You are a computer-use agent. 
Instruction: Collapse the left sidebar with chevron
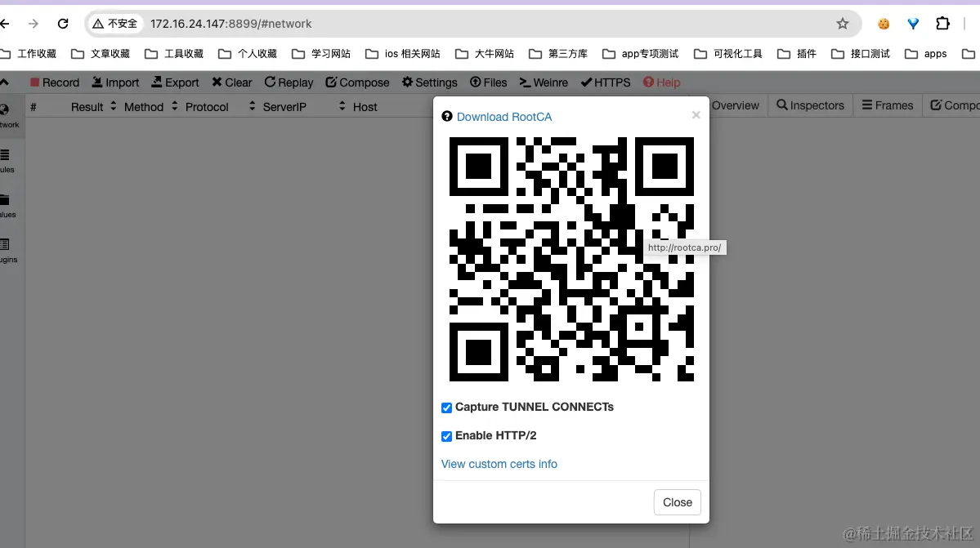tap(4, 82)
